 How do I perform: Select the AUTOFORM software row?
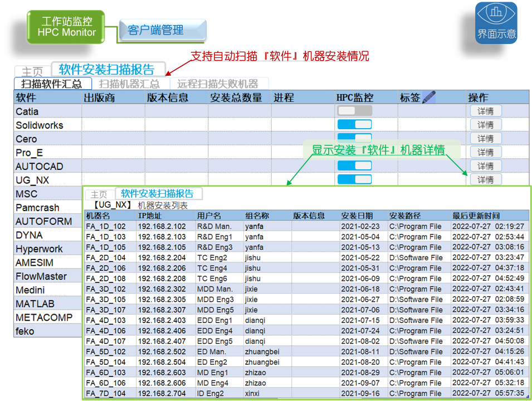pyautogui.click(x=48, y=221)
